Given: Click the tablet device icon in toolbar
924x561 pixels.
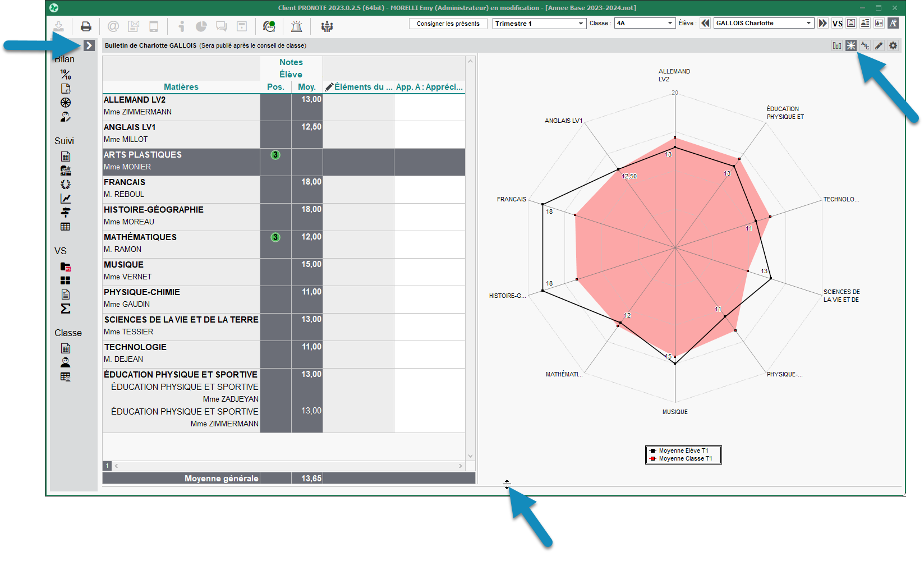Looking at the screenshot, I should point(154,26).
